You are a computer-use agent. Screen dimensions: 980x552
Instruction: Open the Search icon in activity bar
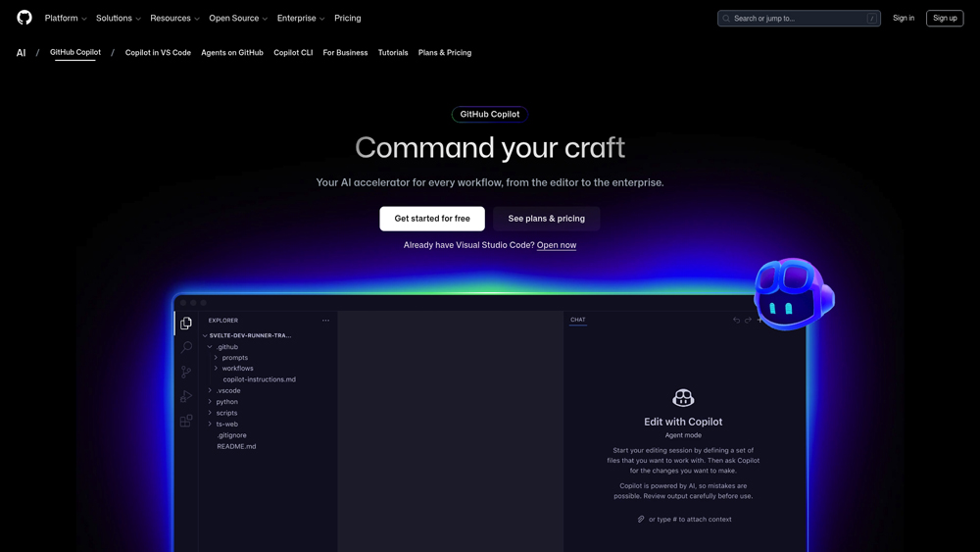click(x=186, y=347)
